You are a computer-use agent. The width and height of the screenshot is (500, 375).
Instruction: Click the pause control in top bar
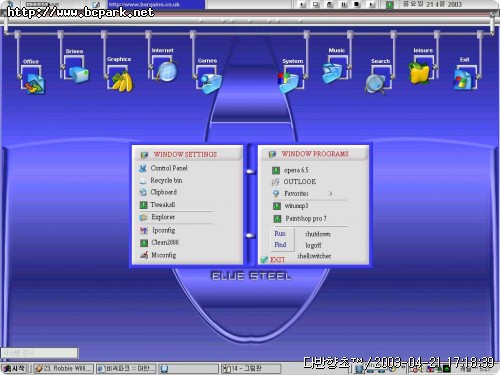click(343, 4)
